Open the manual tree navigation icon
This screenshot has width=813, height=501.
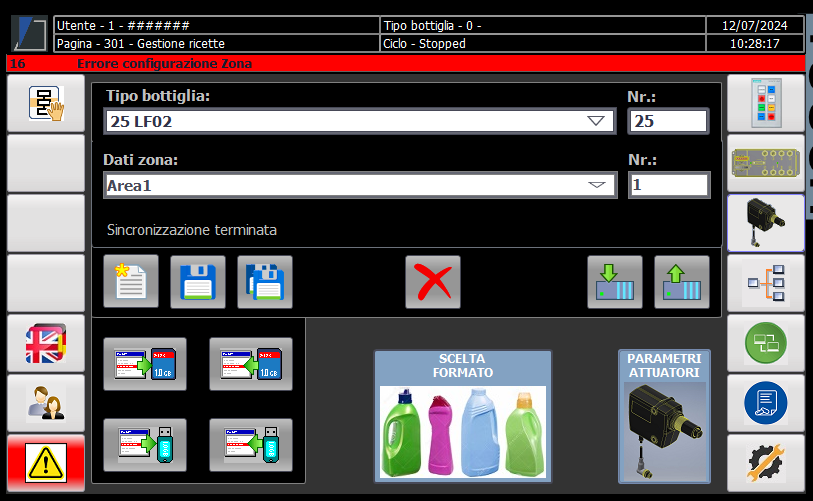(x=46, y=103)
